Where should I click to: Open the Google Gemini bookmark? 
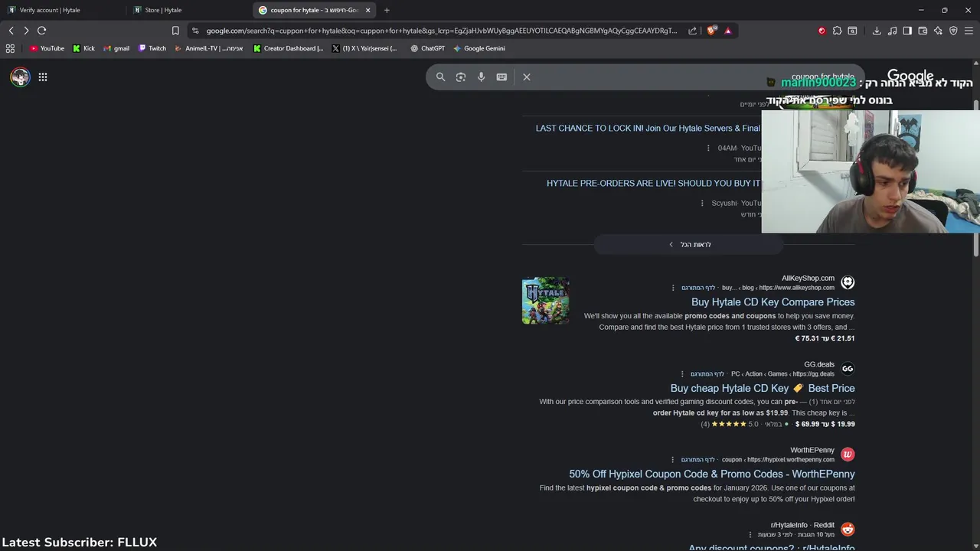479,48
